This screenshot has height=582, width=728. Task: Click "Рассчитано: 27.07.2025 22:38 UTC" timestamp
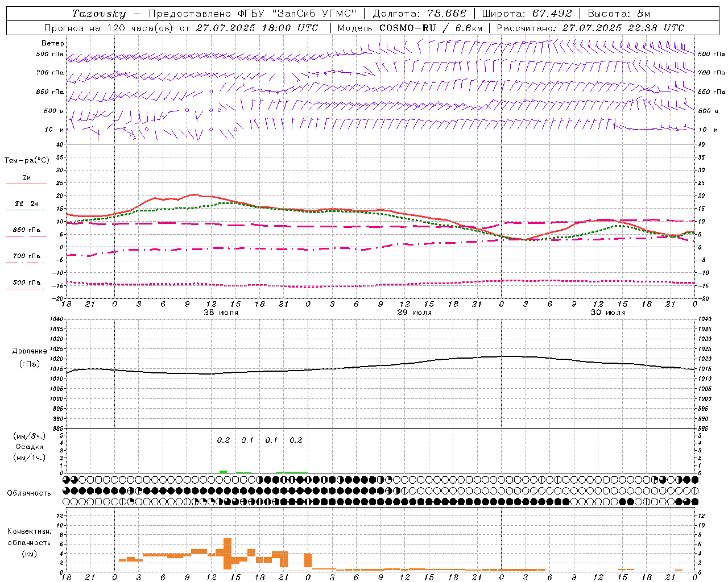(590, 28)
